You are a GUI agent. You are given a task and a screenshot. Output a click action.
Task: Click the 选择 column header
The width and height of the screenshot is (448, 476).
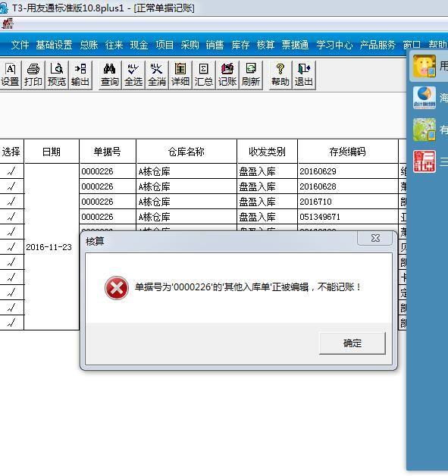click(x=11, y=152)
